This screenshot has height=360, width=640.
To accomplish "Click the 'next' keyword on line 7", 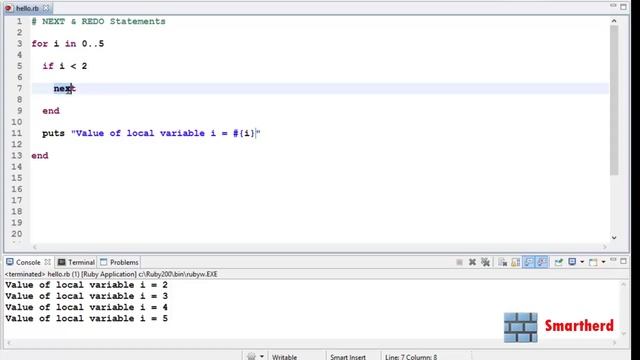I will click(x=64, y=89).
